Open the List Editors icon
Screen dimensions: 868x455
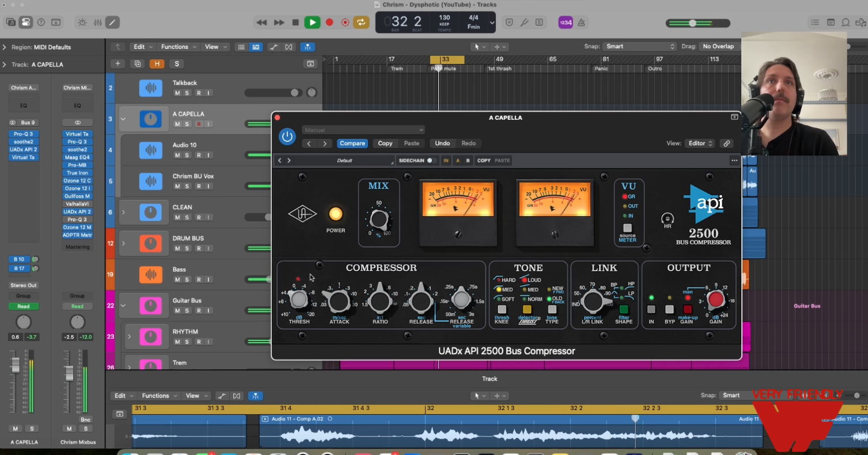(x=815, y=22)
